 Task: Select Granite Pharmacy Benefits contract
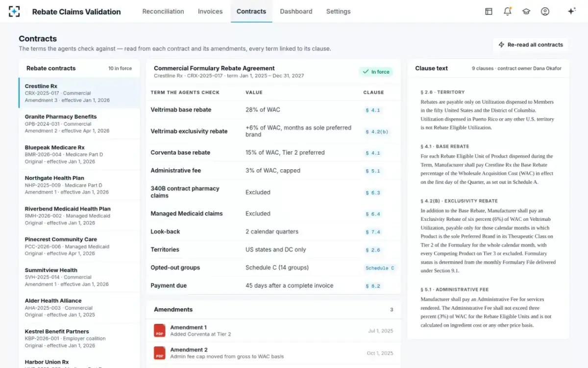point(79,124)
